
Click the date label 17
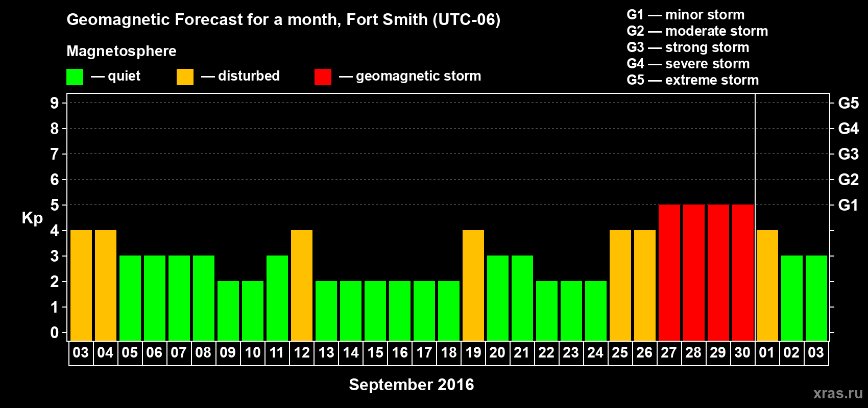(424, 353)
